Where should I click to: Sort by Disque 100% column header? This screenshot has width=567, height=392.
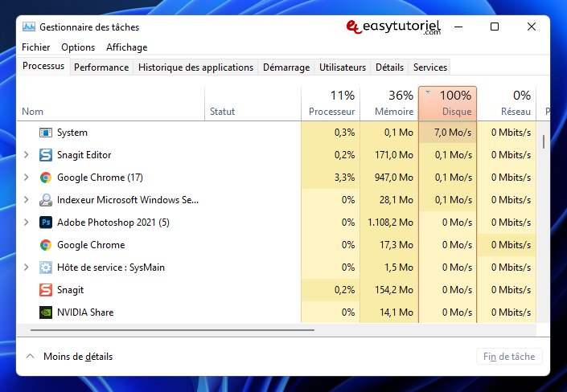[447, 104]
